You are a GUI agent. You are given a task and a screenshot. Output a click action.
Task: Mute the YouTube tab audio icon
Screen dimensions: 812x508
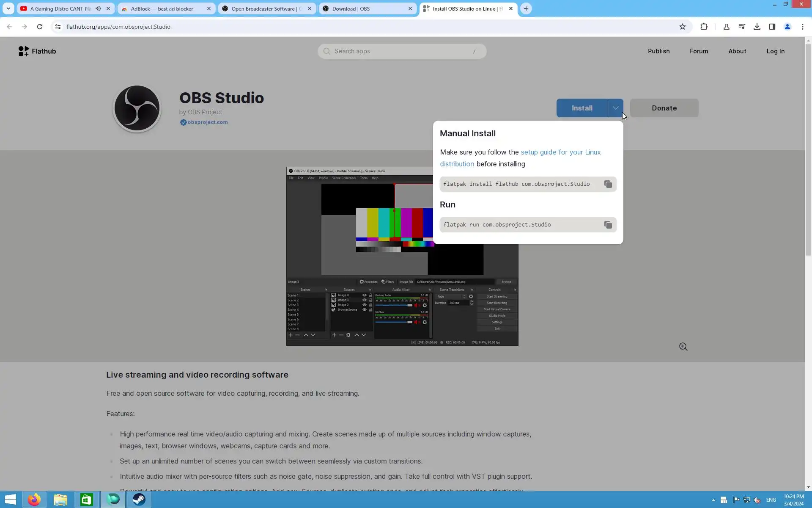(98, 8)
